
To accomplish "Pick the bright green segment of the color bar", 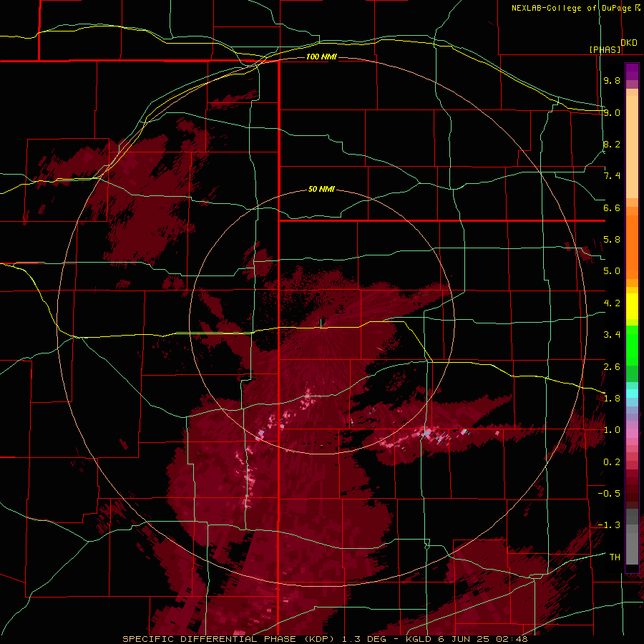I will 632,346.
